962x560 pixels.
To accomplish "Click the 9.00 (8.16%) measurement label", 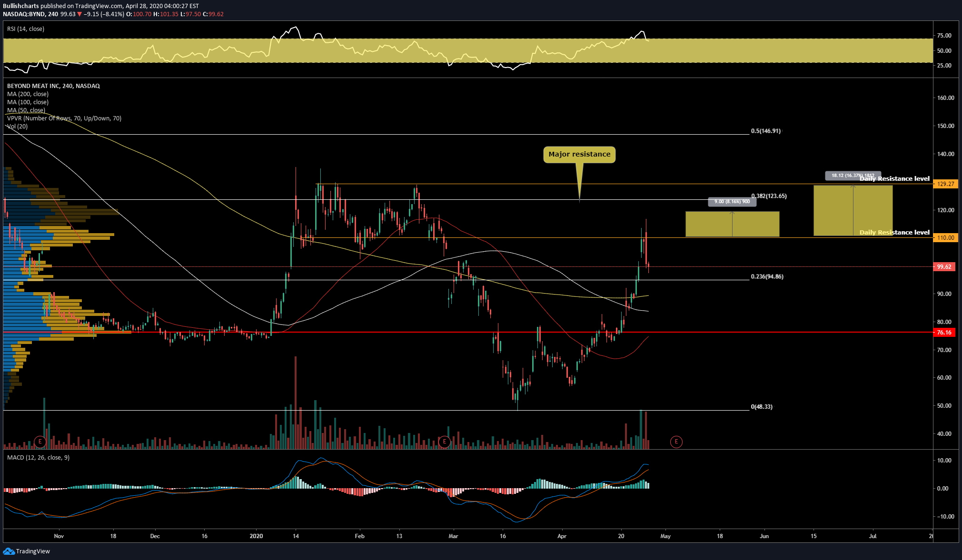I will pos(732,202).
